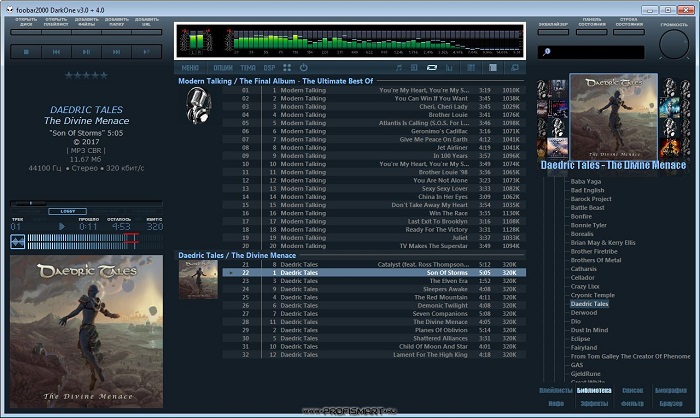Click the small play indicator icon
The width and height of the screenshot is (700, 418).
(x=62, y=227)
